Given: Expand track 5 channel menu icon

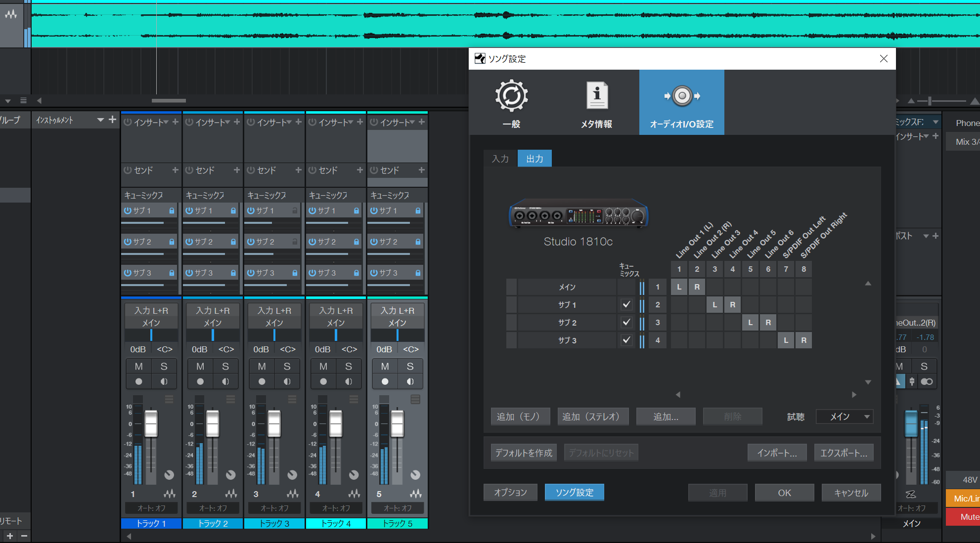Looking at the screenshot, I should coord(415,399).
